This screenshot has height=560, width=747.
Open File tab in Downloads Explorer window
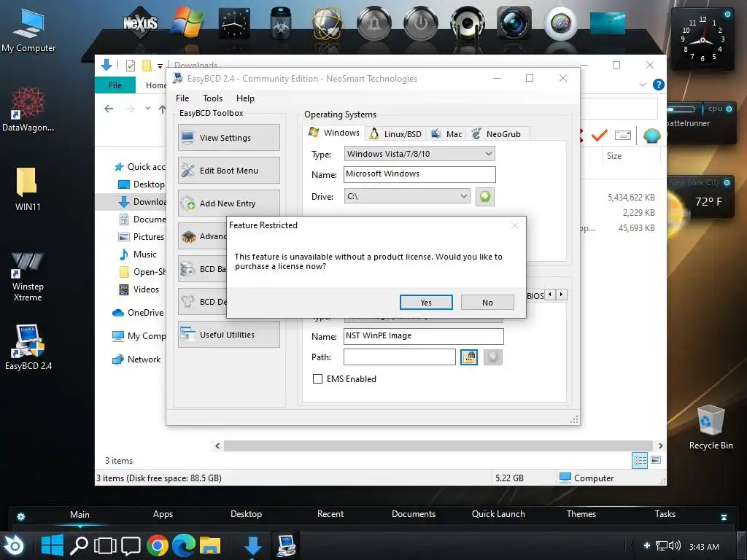pos(115,85)
